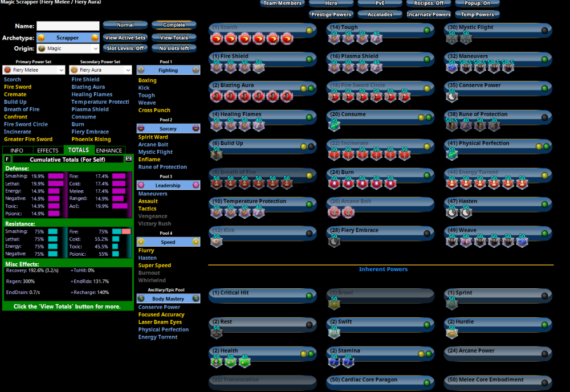Toggle Slot Levels display
Viewport: 570px width, 392px height.
click(x=125, y=48)
